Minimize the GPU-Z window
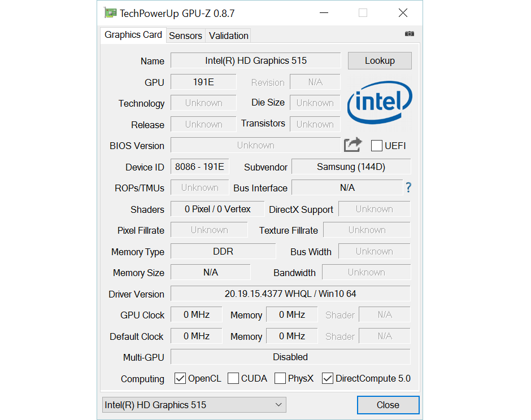 pyautogui.click(x=324, y=13)
